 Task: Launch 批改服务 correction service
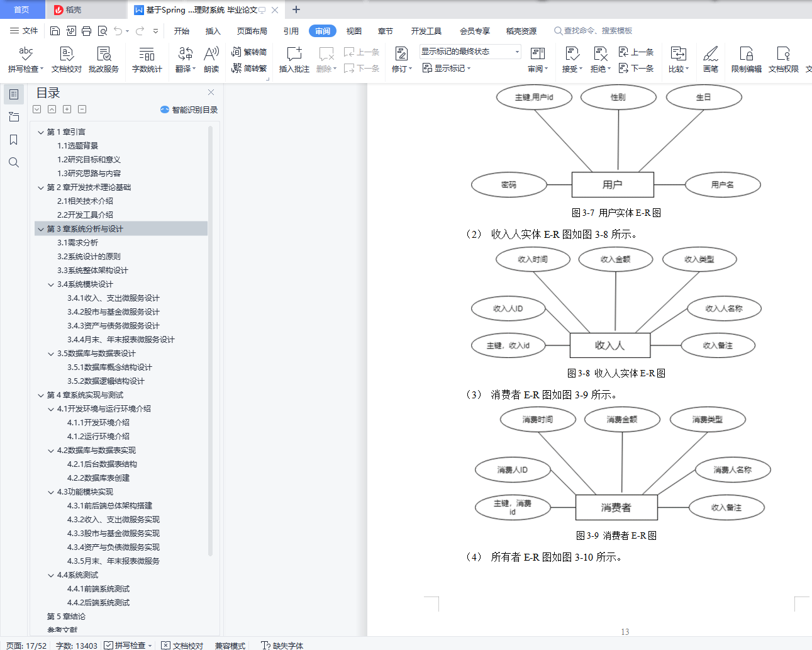click(104, 60)
